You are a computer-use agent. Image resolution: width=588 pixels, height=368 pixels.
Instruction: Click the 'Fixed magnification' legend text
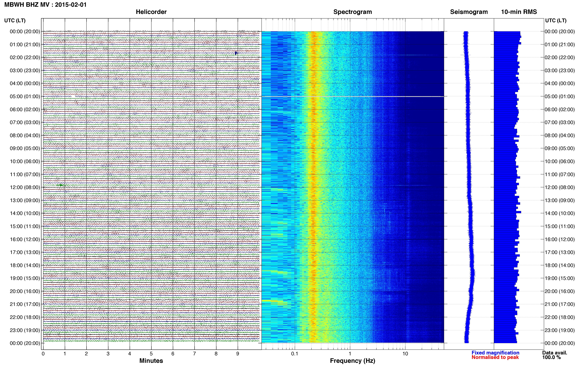pos(495,353)
